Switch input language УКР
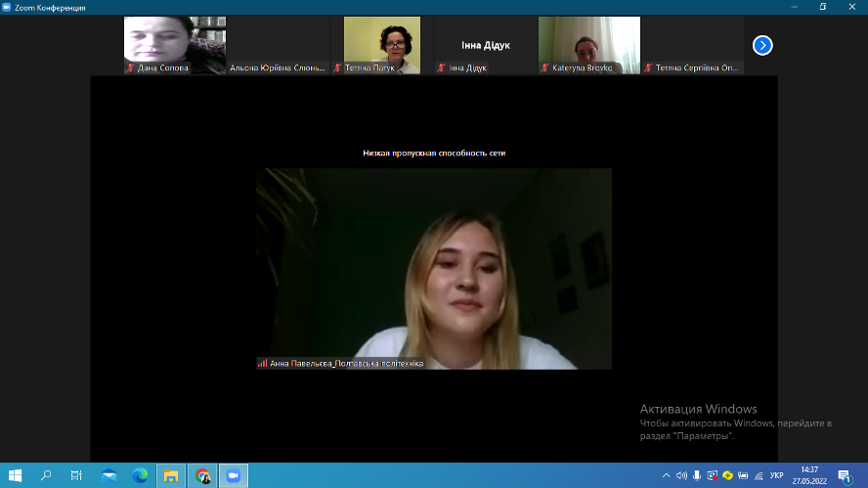The width and height of the screenshot is (868, 488). (777, 475)
